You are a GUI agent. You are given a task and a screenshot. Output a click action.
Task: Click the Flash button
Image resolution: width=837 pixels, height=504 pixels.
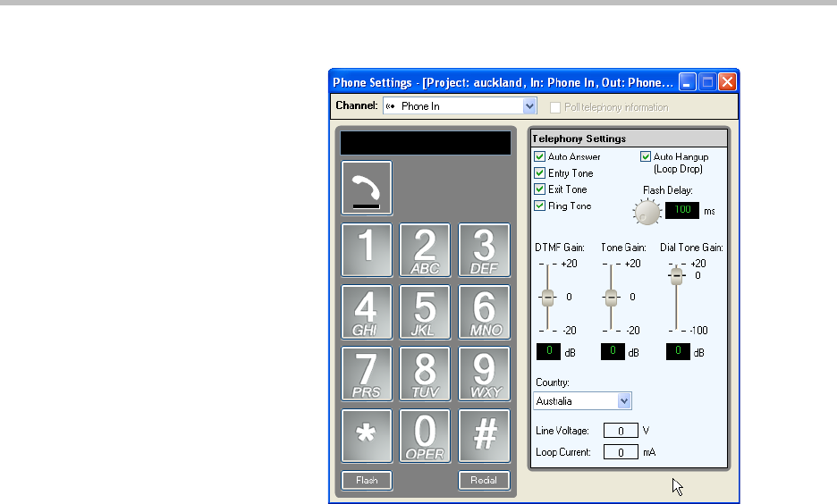pyautogui.click(x=367, y=480)
